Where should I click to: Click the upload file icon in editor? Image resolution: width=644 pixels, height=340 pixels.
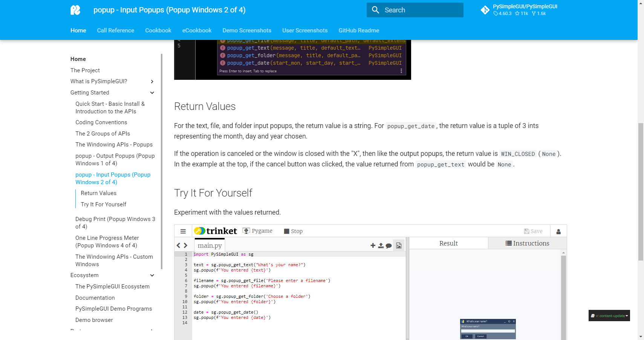(x=381, y=245)
